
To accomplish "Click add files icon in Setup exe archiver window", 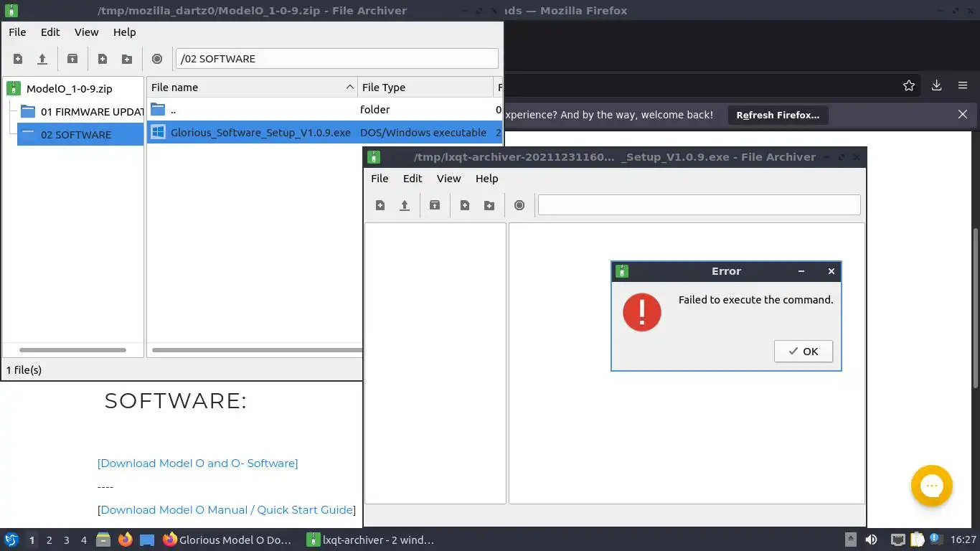I will point(465,205).
